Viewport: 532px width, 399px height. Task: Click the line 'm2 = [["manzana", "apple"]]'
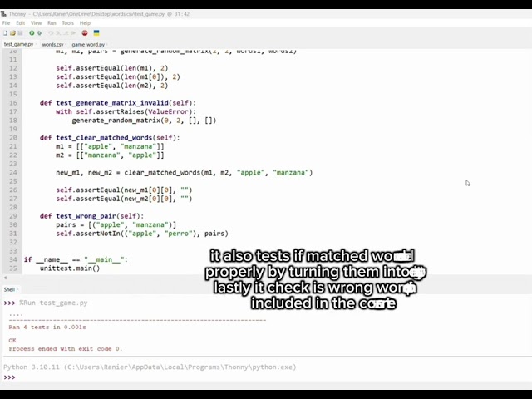coord(110,155)
